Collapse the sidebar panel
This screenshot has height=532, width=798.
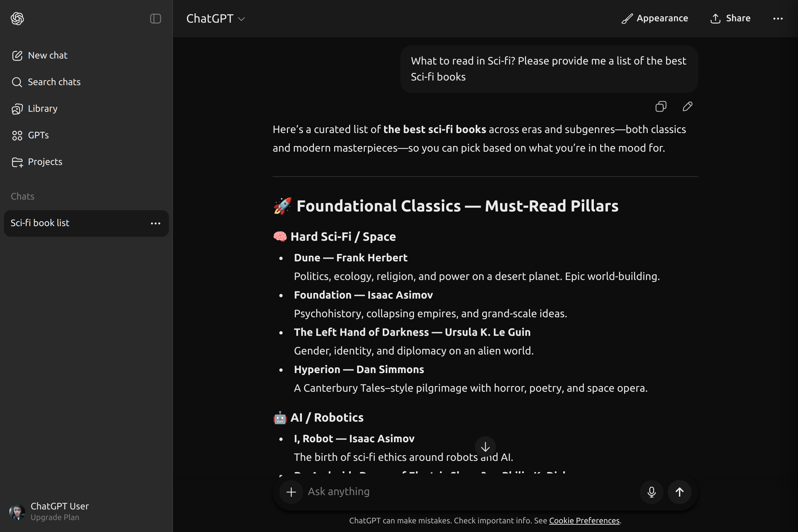coord(155,19)
